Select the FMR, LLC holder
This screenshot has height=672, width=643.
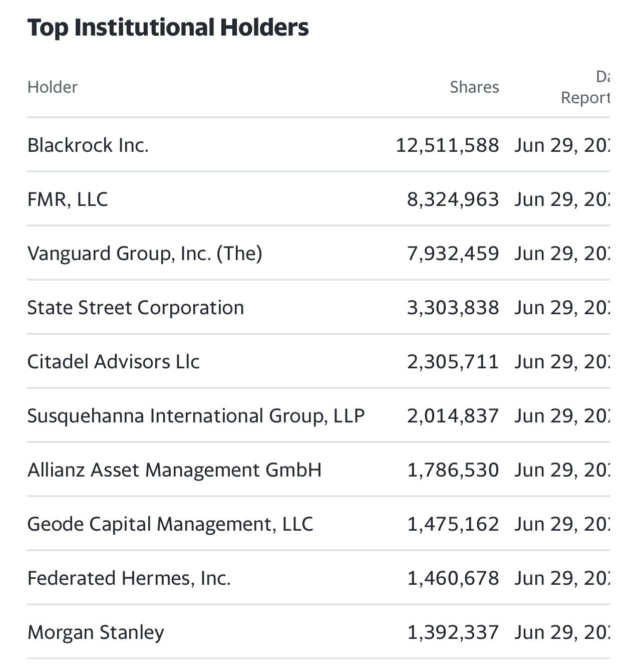[68, 199]
